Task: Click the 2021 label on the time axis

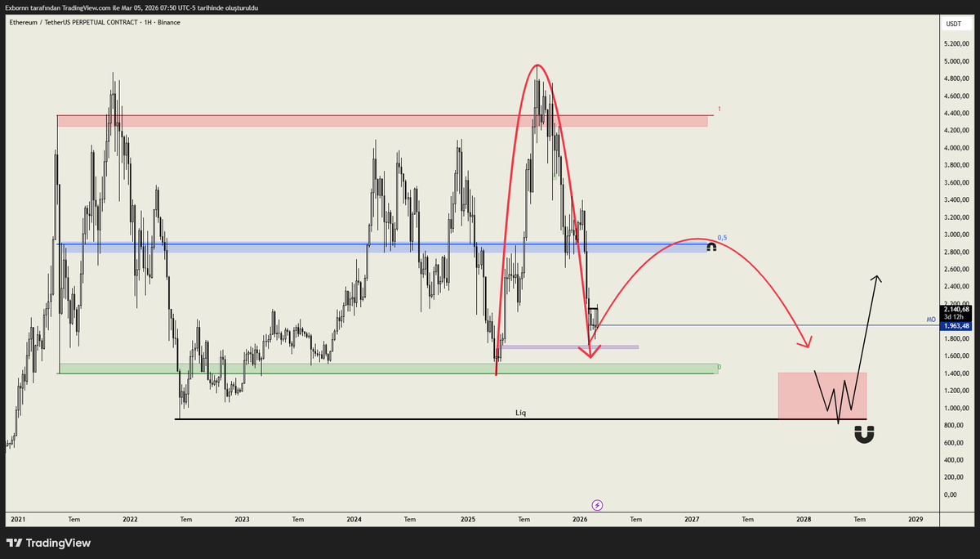Action: tap(17, 519)
